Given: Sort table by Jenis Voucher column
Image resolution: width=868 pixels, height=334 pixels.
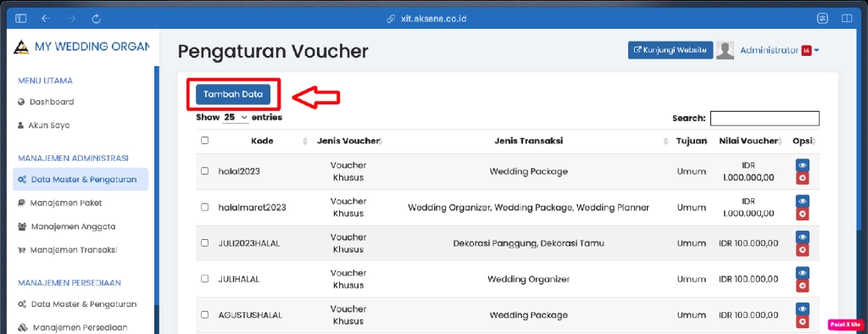Looking at the screenshot, I should [348, 142].
